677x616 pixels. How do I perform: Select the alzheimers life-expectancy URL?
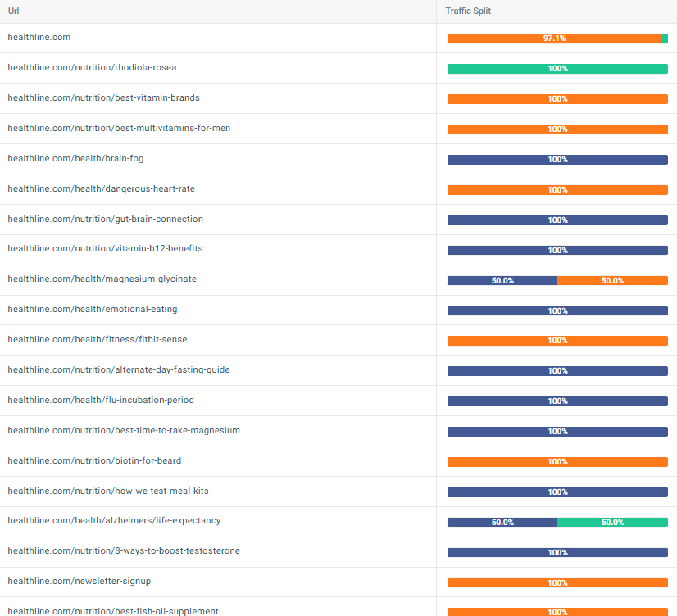[114, 520]
